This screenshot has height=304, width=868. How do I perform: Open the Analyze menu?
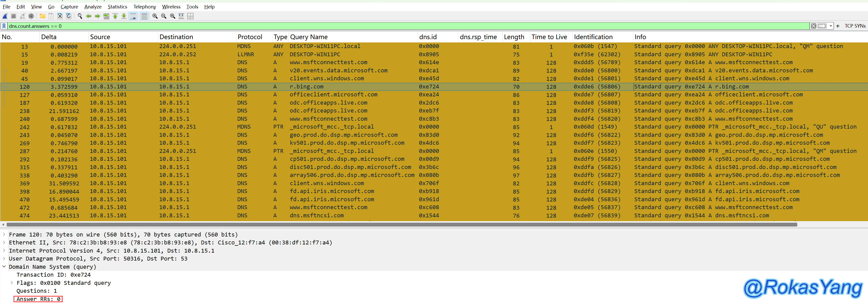[93, 6]
